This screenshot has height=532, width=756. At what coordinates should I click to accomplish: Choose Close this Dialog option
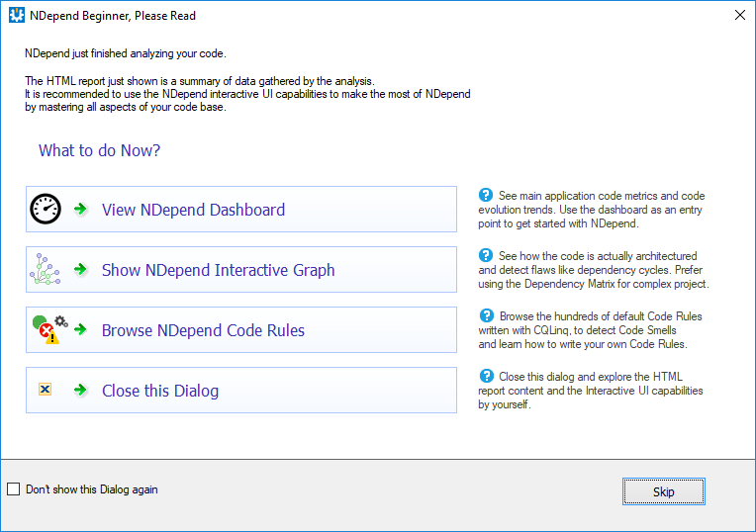click(241, 390)
